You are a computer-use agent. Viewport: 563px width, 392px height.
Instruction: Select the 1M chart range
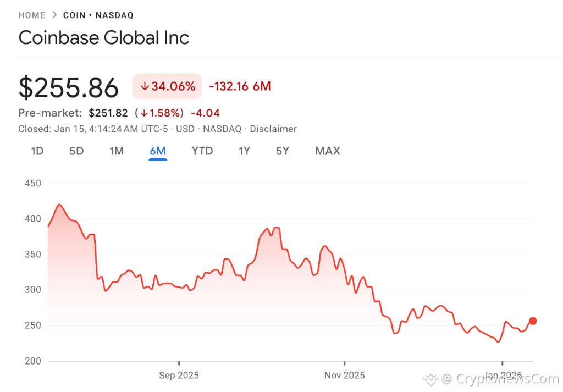(117, 151)
